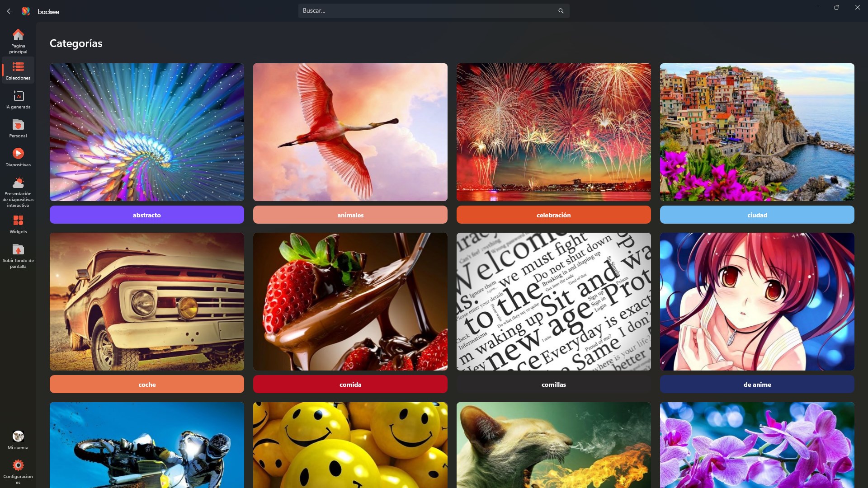The width and height of the screenshot is (868, 488).
Task: Click the search magnifier icon
Action: pyautogui.click(x=561, y=11)
